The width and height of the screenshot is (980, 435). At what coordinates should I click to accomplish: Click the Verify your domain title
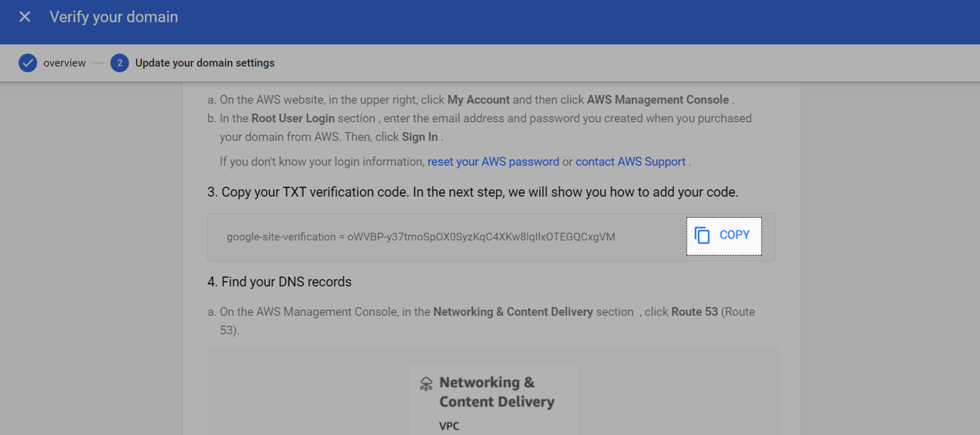point(114,17)
